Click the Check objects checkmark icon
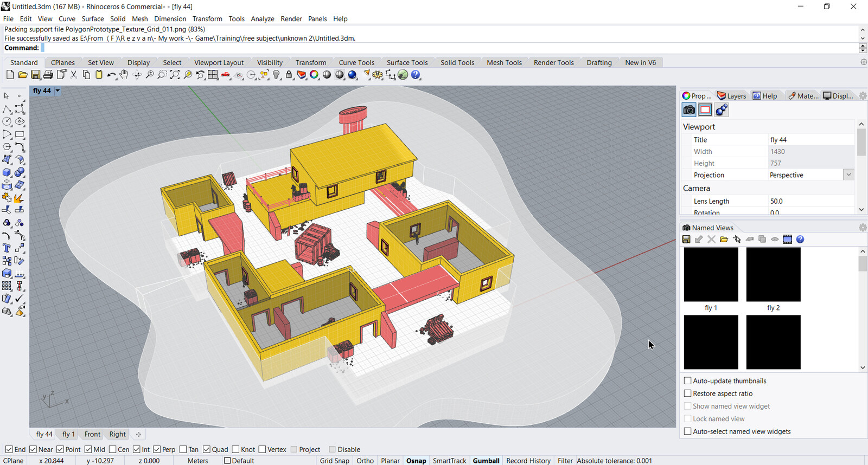 (20, 298)
